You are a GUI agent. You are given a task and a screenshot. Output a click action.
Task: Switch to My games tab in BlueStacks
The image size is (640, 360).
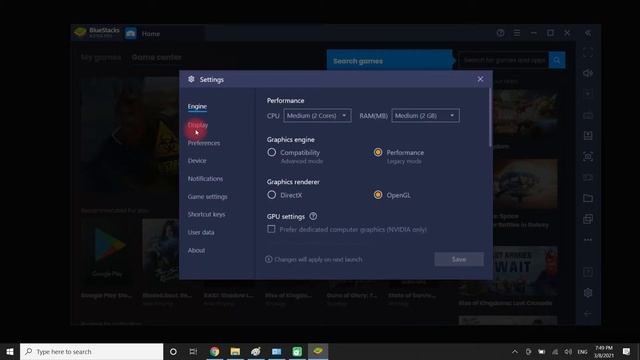(101, 58)
